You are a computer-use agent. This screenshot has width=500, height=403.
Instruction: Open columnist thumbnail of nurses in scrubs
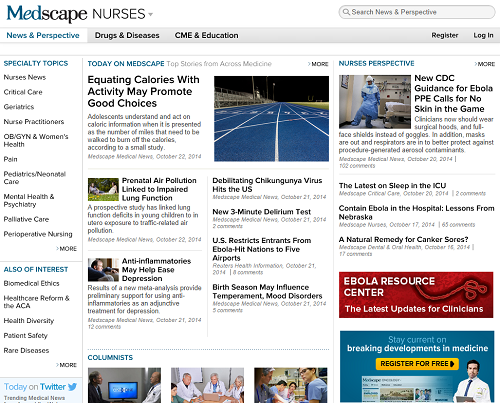click(291, 385)
